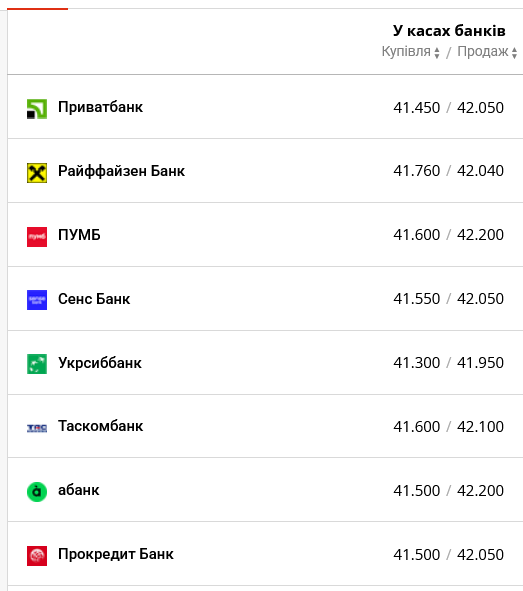This screenshot has width=523, height=591.
Task: Open the Сенс Банк name link
Action: coord(94,299)
